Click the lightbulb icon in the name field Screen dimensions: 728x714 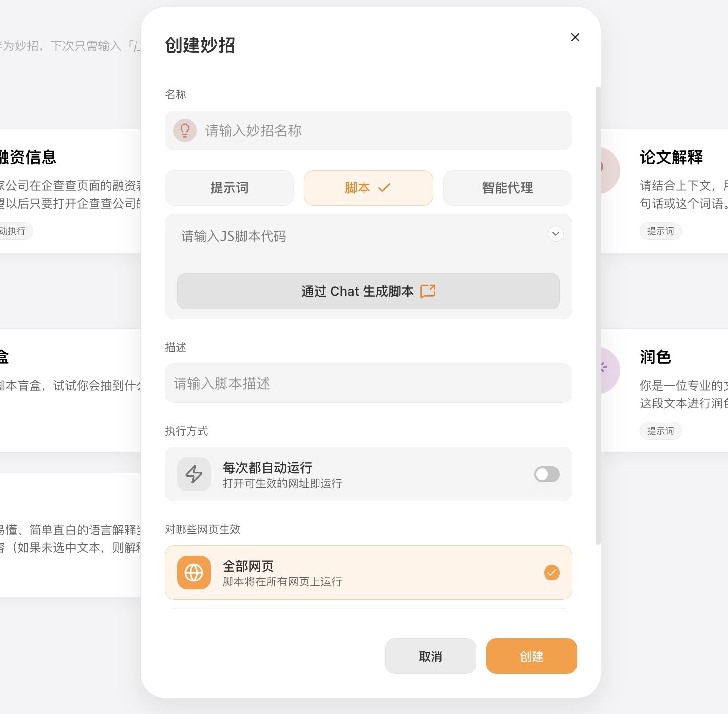(x=185, y=131)
